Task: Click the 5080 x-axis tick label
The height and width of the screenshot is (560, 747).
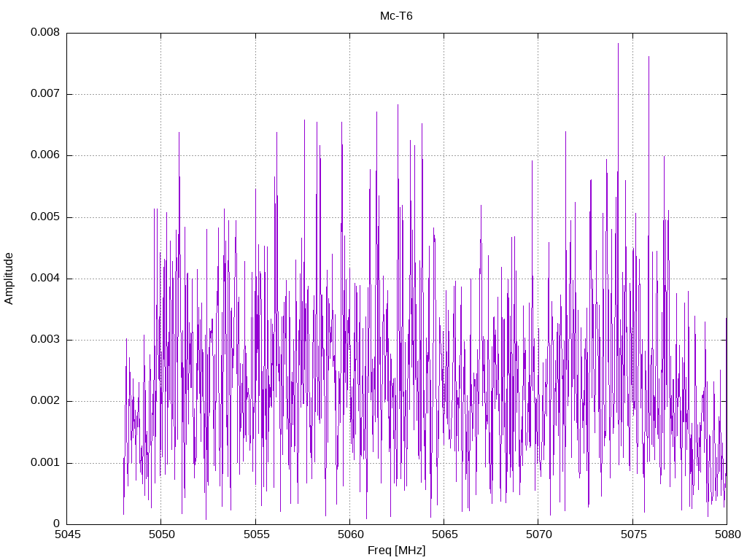Action: 728,534
